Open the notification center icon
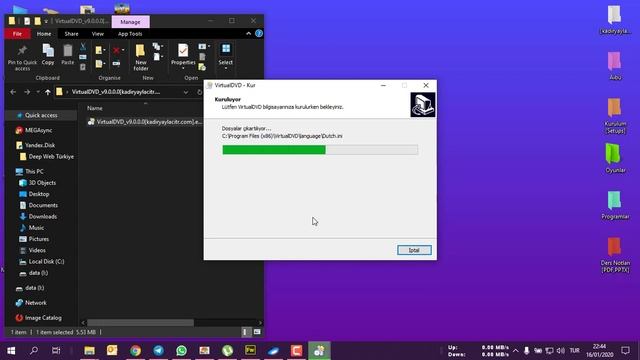This screenshot has width=640, height=360. click(625, 351)
